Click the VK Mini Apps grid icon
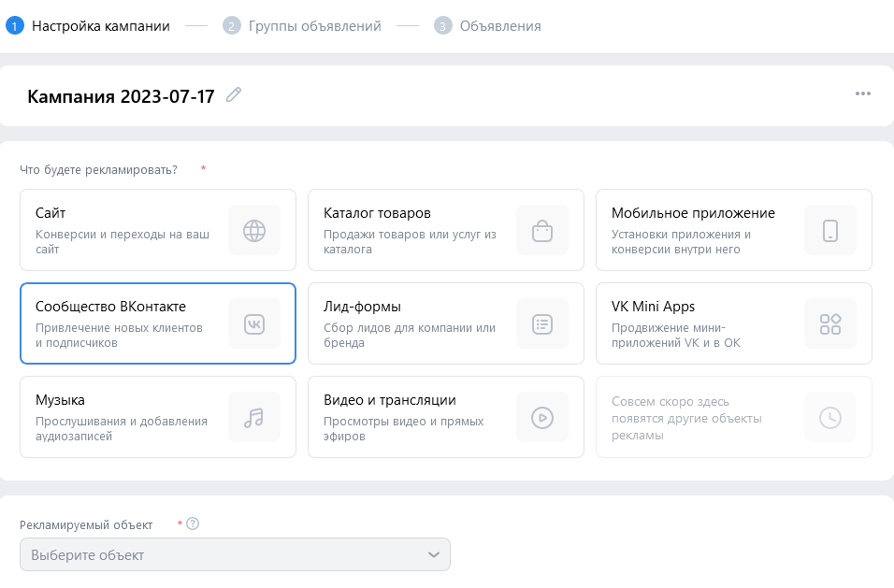 (x=830, y=323)
